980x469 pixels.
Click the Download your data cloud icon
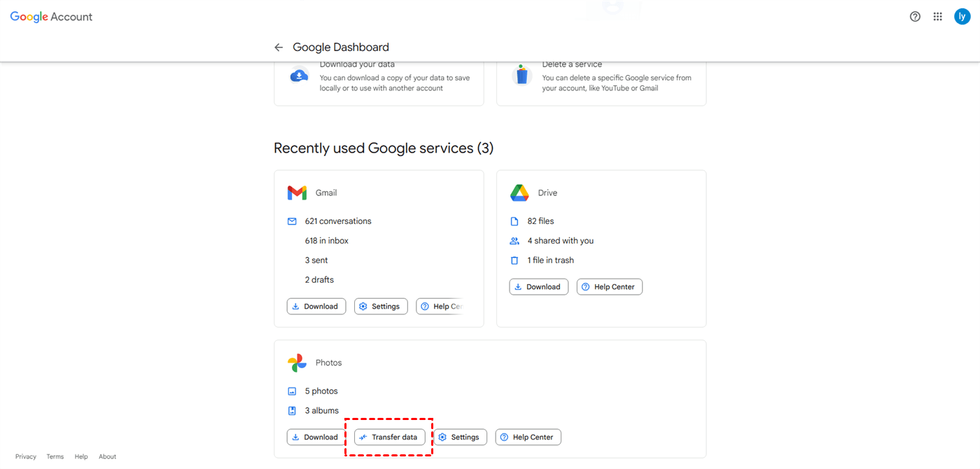300,76
